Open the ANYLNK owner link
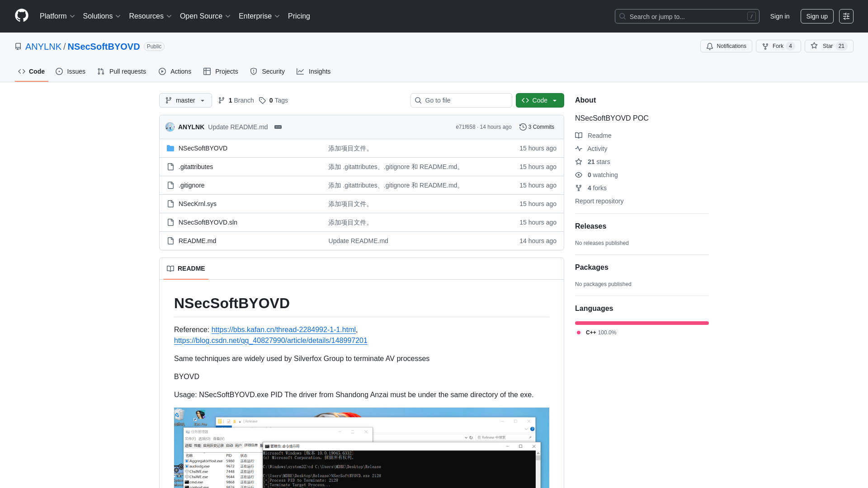This screenshot has width=868, height=488. (43, 47)
